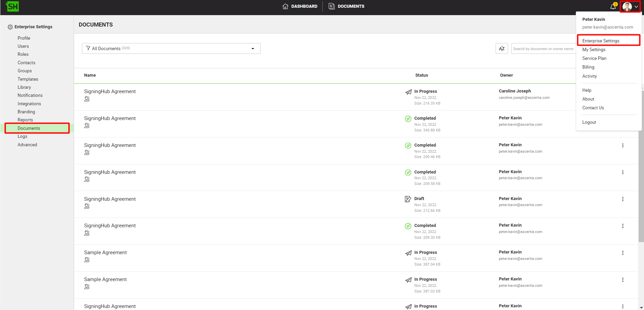Click the document search input field
This screenshot has width=644, height=310.
pyautogui.click(x=543, y=49)
